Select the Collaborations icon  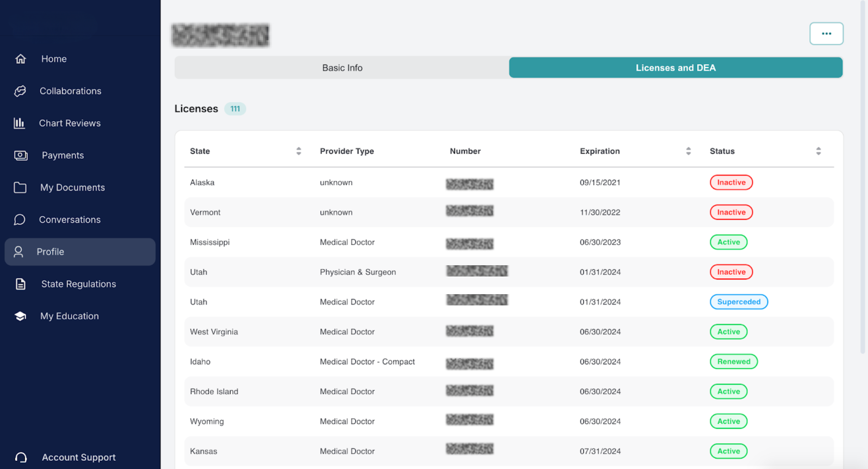(20, 91)
